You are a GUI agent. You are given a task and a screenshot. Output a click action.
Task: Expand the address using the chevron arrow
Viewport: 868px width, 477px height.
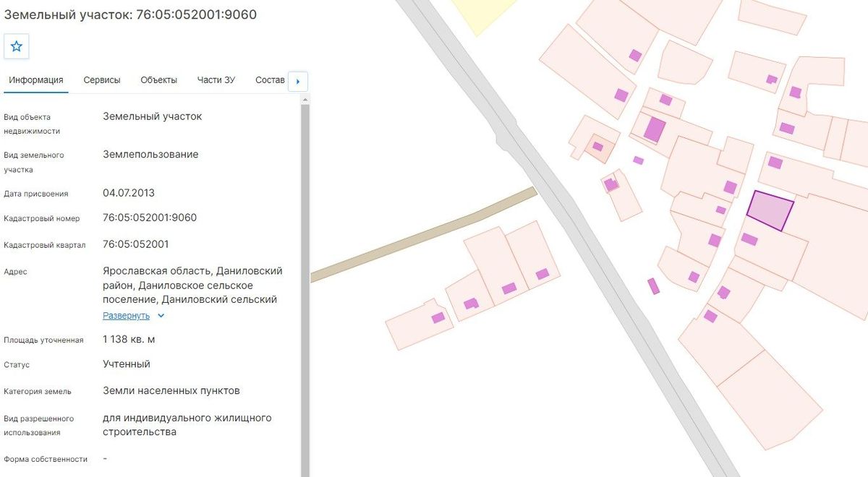tap(161, 316)
